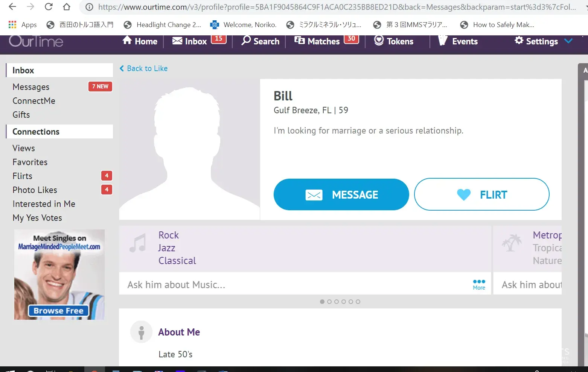Click the Matches icon in navigation bar

tap(299, 41)
